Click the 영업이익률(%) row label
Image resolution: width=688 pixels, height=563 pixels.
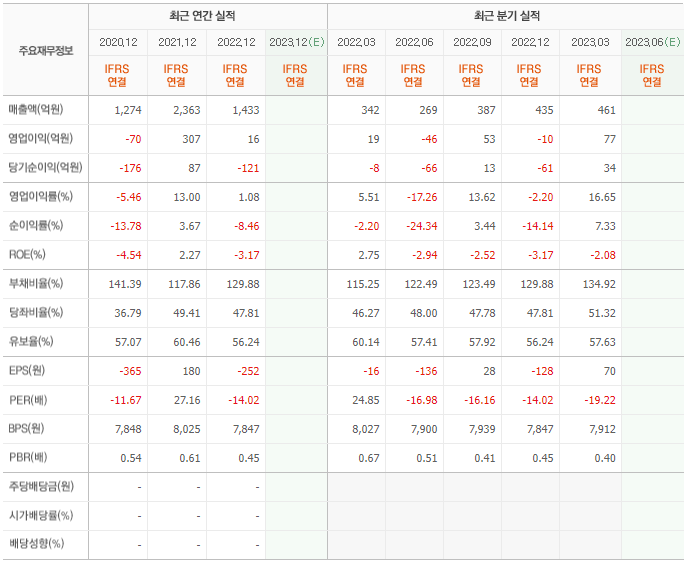(41, 197)
